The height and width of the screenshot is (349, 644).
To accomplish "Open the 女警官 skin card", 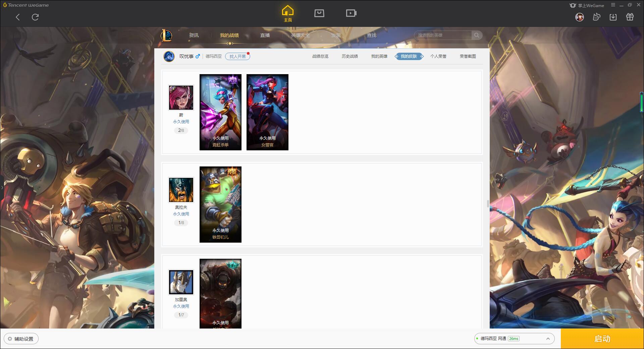I will [x=267, y=112].
